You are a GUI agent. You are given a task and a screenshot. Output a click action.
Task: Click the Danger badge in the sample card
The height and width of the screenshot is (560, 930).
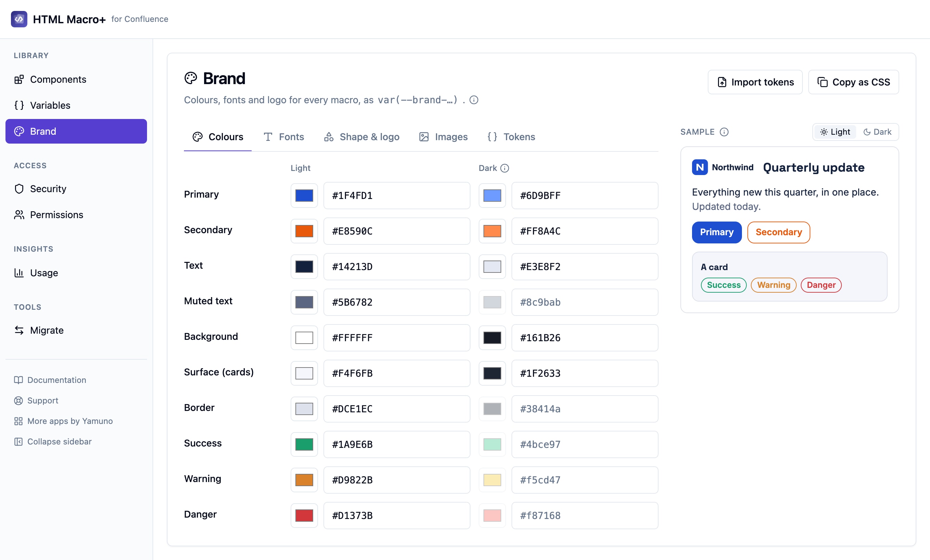(x=821, y=285)
